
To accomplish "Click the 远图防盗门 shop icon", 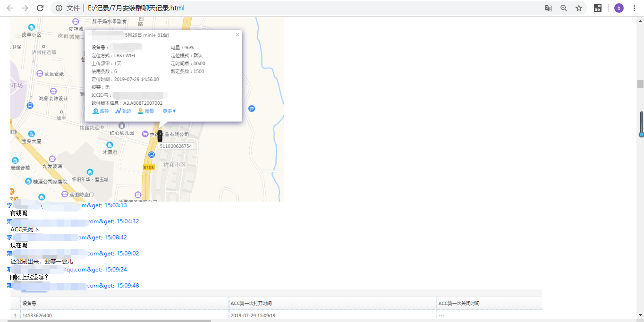I will click(65, 194).
